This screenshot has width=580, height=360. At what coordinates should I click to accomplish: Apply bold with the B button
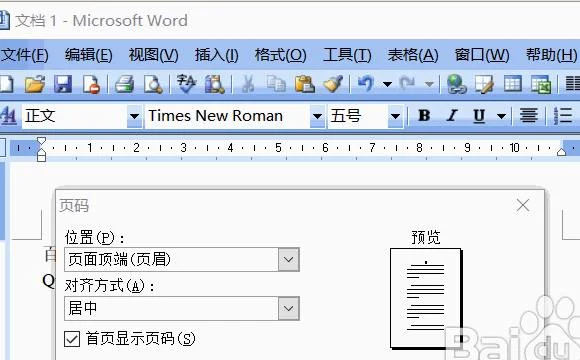[424, 116]
